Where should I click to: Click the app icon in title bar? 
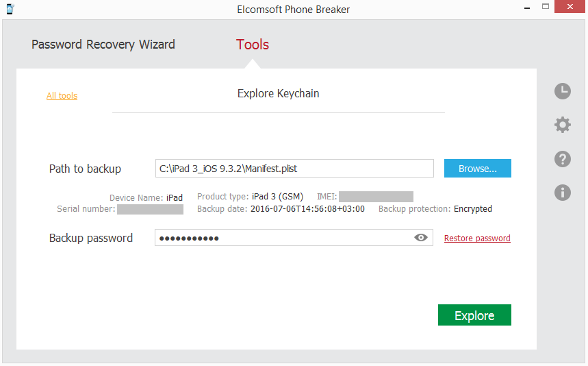point(10,8)
